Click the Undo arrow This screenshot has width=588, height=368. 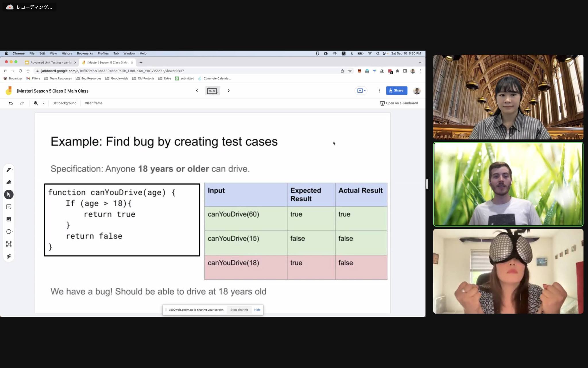click(x=11, y=103)
